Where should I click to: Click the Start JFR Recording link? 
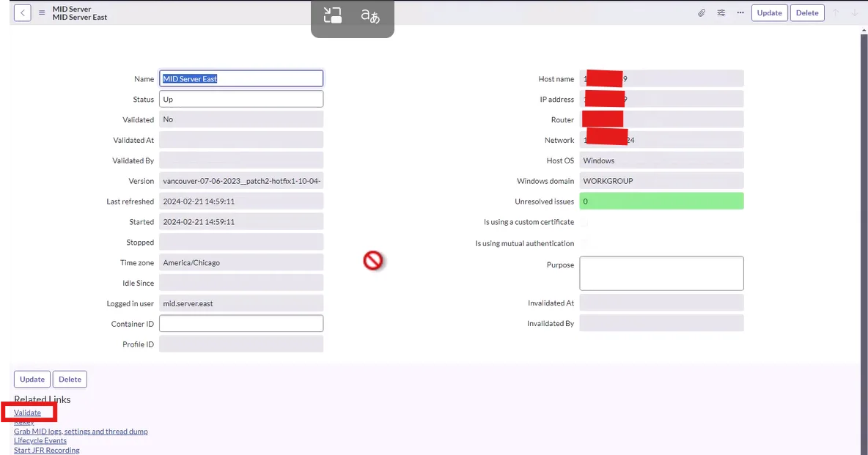[x=46, y=450]
